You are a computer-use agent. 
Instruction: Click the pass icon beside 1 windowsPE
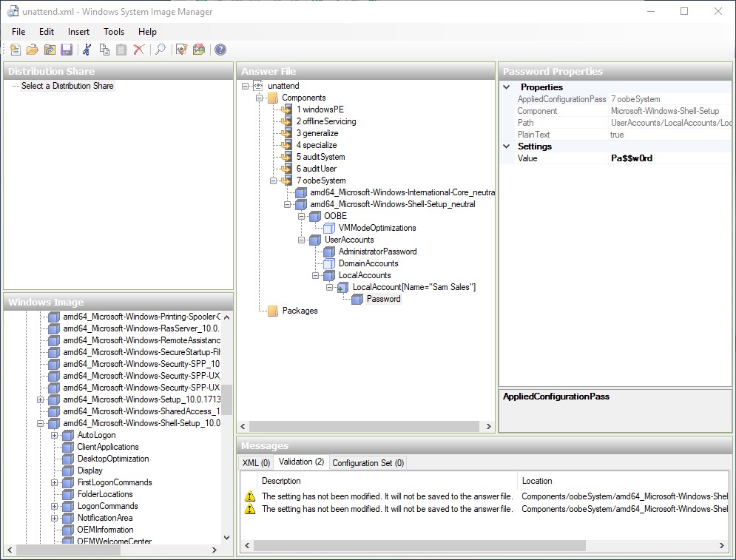click(286, 109)
